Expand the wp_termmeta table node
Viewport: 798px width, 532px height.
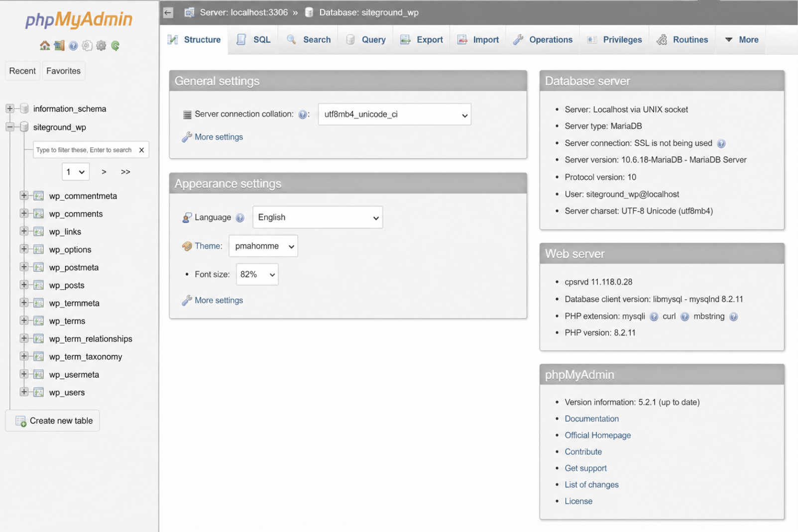[x=23, y=303]
